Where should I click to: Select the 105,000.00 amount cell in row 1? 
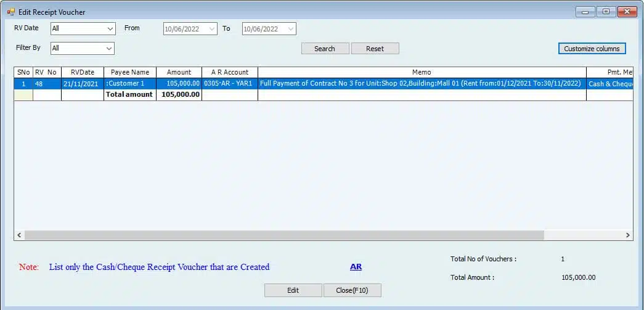tap(179, 84)
